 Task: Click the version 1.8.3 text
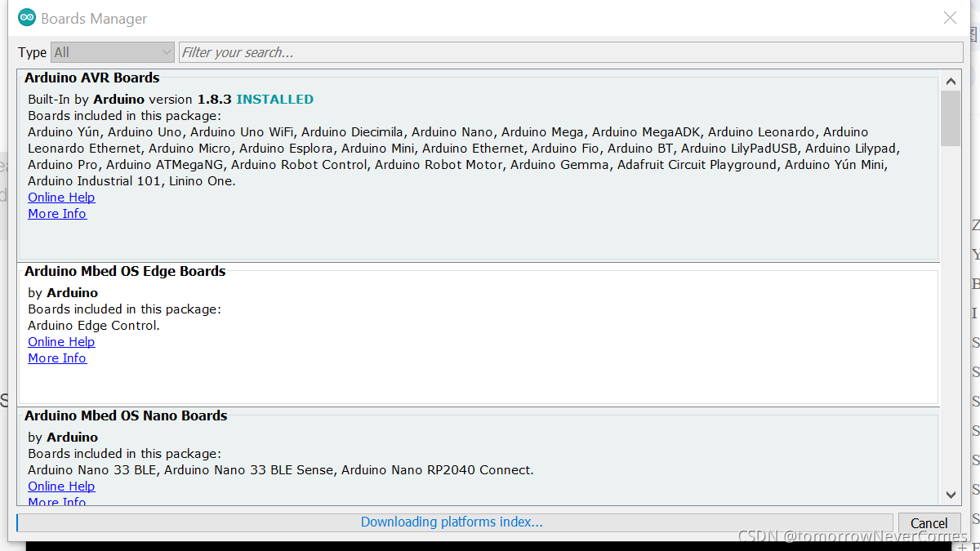[x=190, y=99]
